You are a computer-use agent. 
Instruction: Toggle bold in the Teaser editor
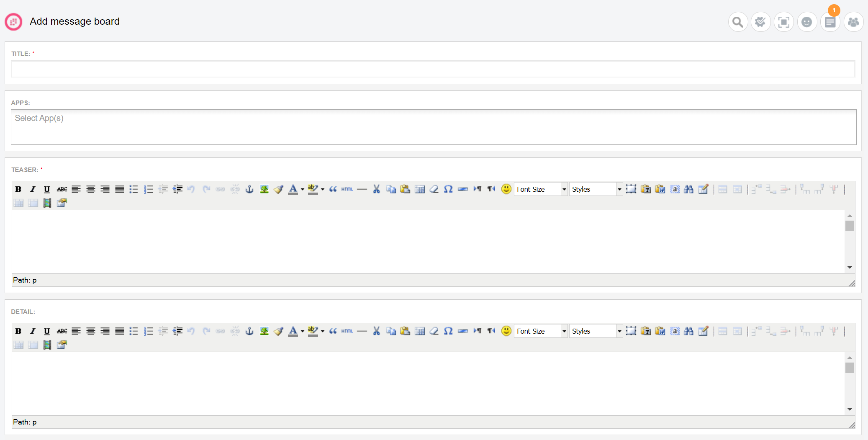[18, 189]
